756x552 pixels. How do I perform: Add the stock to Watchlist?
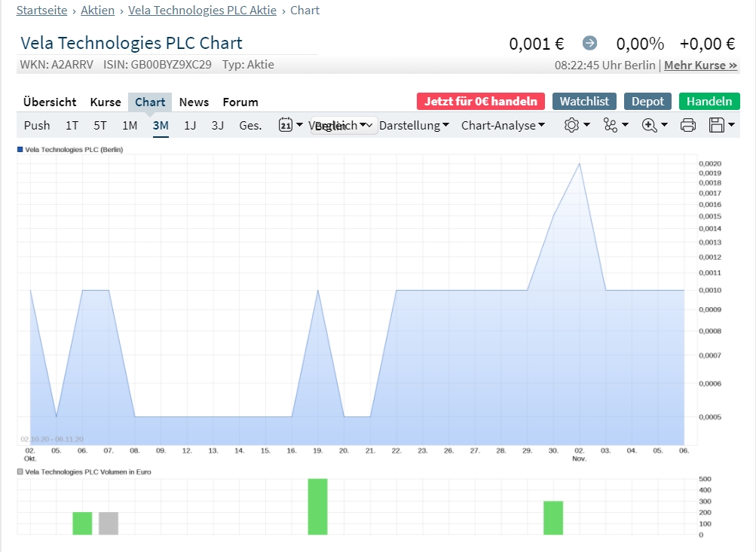click(584, 101)
